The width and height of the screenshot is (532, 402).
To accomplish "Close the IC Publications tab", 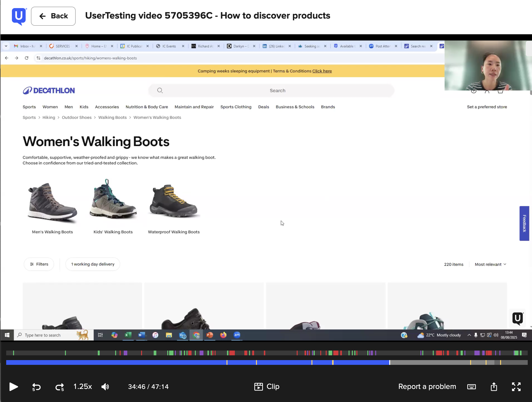I will pyautogui.click(x=148, y=46).
